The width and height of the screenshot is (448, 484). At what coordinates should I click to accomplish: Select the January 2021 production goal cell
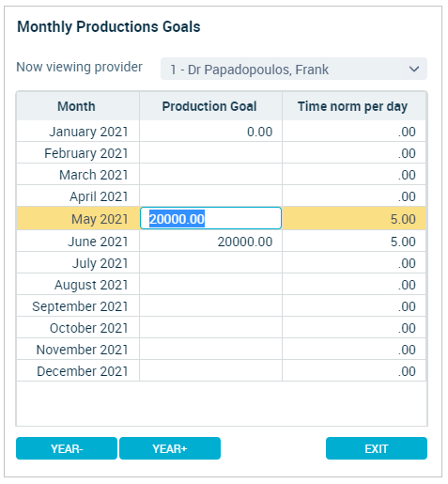tap(210, 132)
